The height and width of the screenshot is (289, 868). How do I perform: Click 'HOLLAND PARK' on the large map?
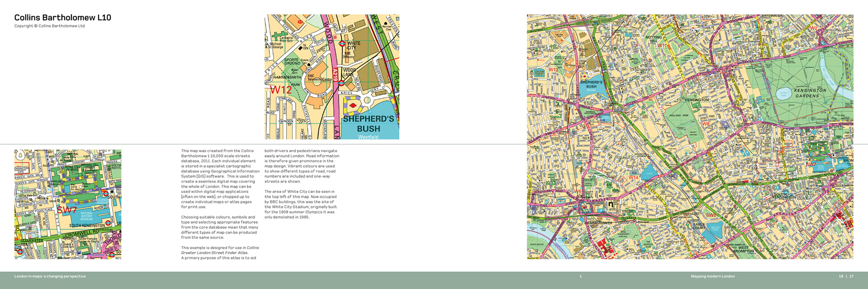[679, 116]
